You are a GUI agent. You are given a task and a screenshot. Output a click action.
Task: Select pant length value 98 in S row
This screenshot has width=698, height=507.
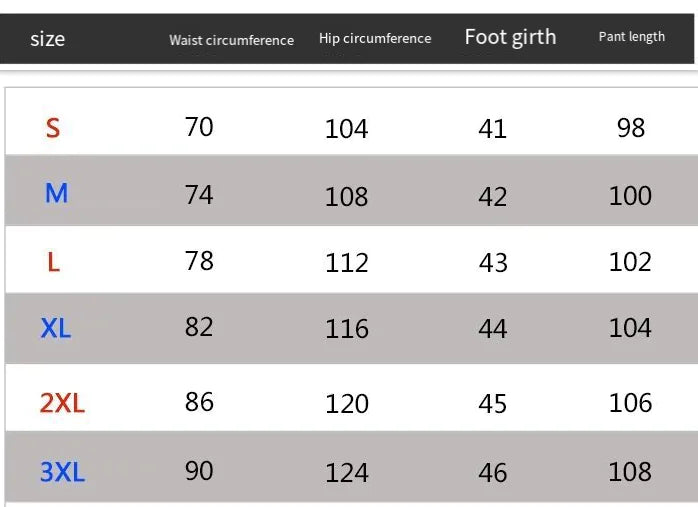tap(631, 128)
